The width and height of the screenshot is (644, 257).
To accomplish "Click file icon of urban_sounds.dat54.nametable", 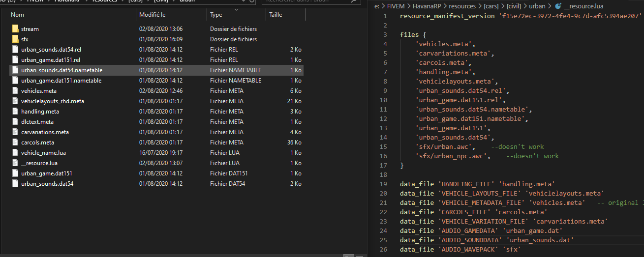I will pyautogui.click(x=15, y=70).
